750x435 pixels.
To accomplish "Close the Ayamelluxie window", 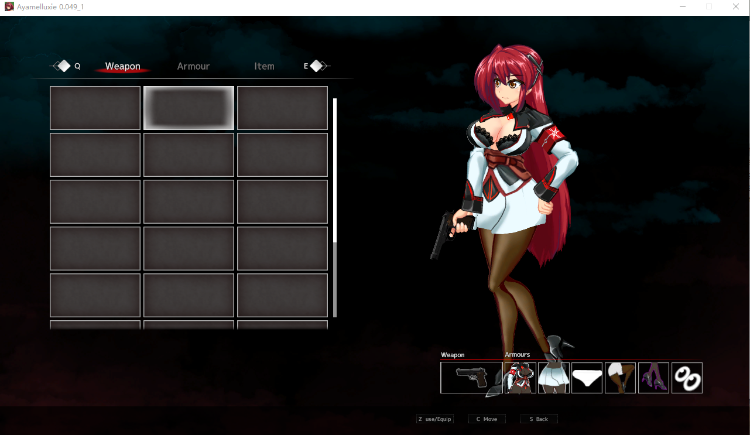I will tap(736, 7).
